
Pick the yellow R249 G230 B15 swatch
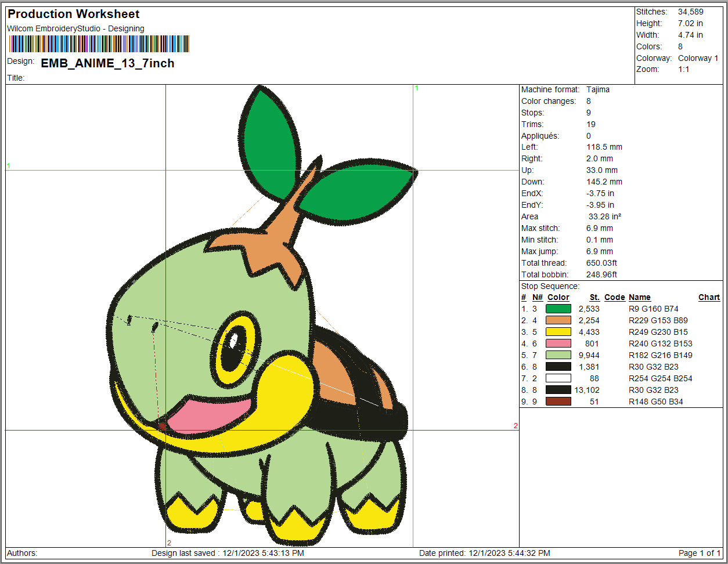[x=558, y=332]
